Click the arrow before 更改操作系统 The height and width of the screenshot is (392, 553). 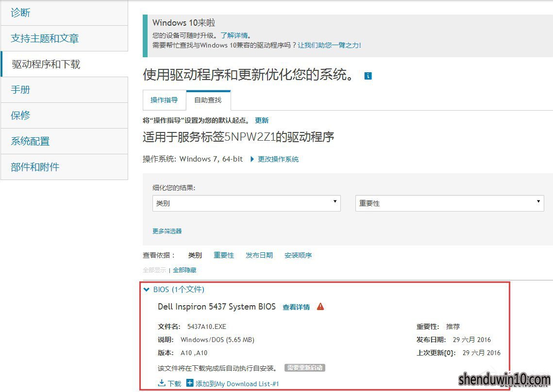click(252, 159)
